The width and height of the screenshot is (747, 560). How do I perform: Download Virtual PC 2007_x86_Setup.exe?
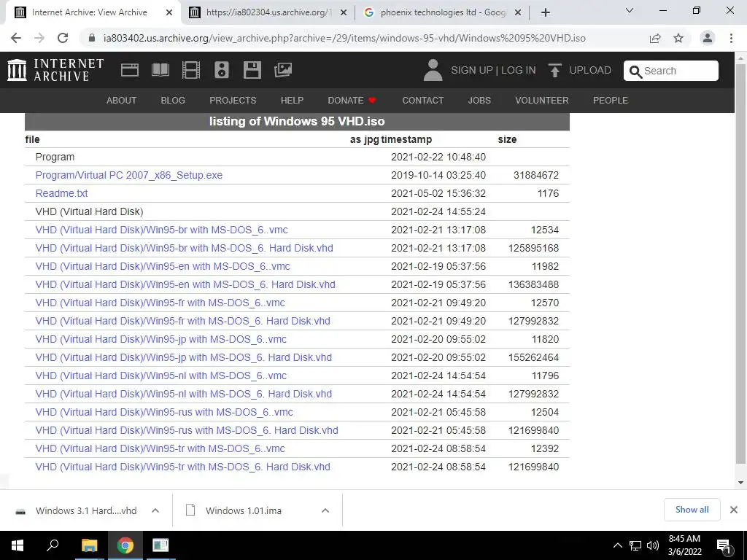[128, 175]
